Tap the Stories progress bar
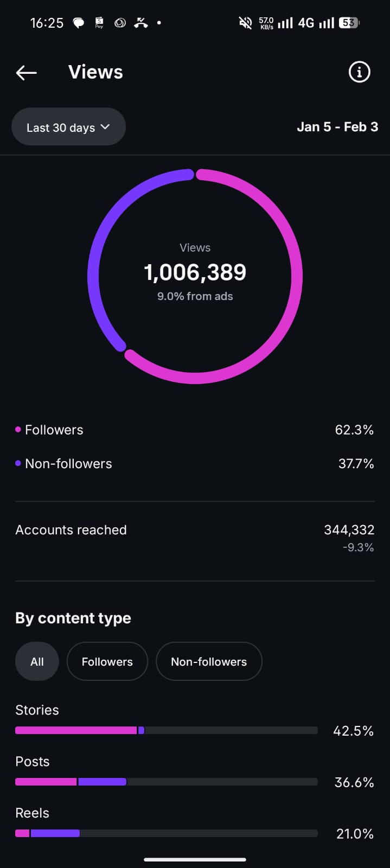The width and height of the screenshot is (390, 868). 166,730
